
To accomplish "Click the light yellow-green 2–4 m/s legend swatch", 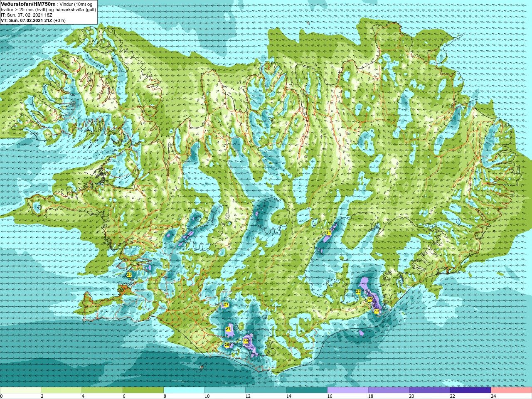I will click(x=61, y=390).
